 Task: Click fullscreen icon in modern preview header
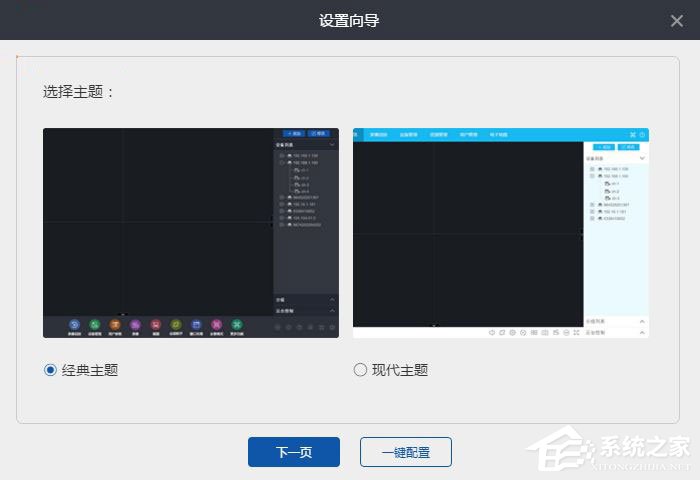(x=632, y=134)
